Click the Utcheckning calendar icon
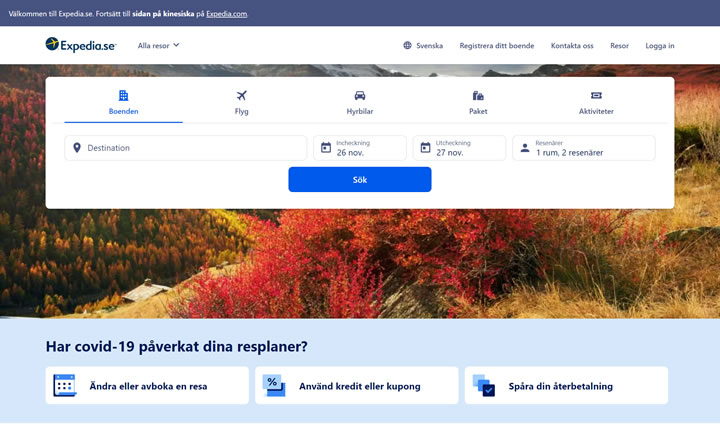Image resolution: width=720 pixels, height=424 pixels. [x=425, y=148]
